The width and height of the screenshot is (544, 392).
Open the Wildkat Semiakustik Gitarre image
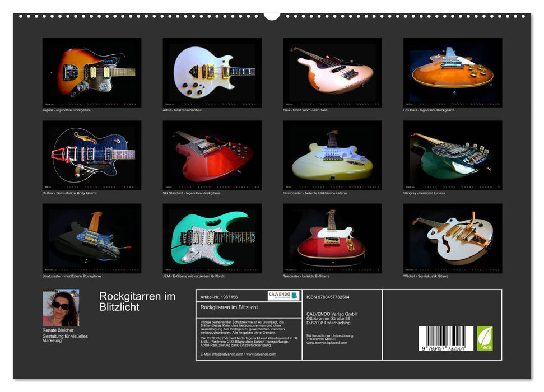pyautogui.click(x=452, y=237)
